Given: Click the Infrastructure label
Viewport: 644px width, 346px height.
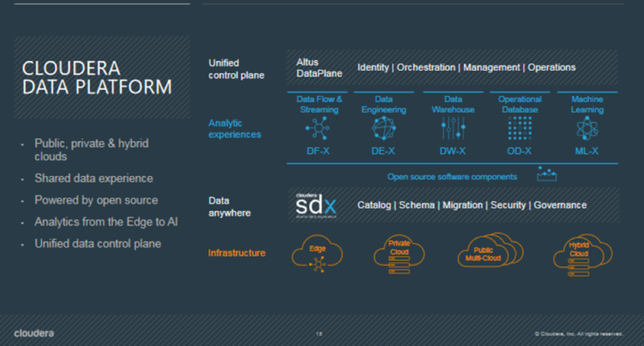Looking at the screenshot, I should [237, 253].
